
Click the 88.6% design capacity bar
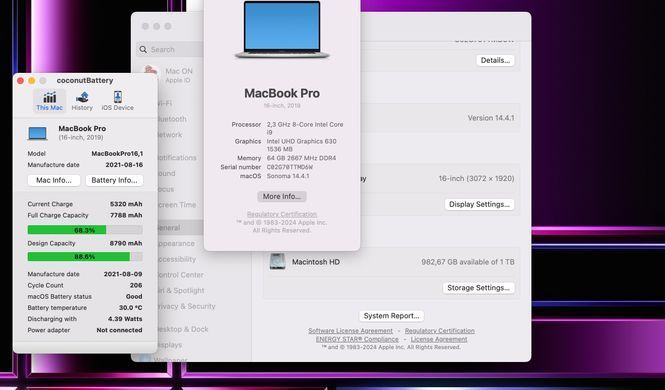[85, 257]
